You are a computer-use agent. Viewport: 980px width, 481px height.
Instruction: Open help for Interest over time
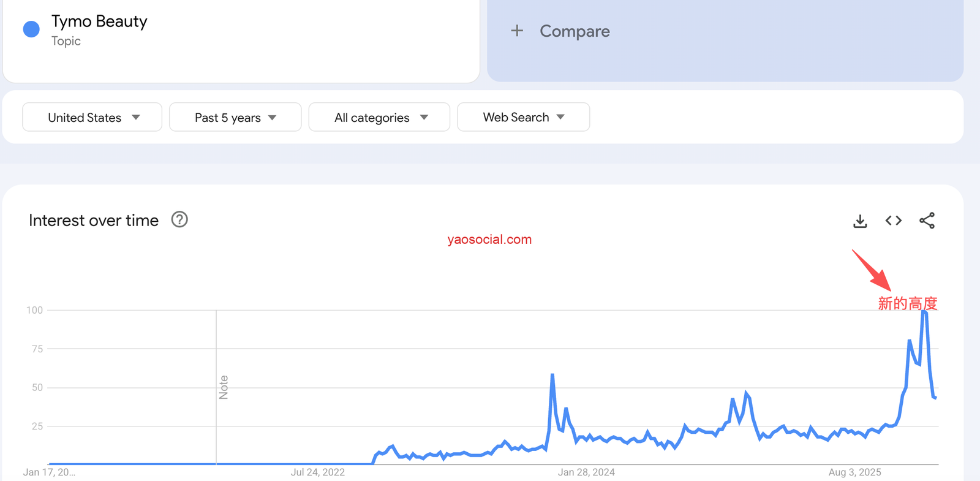click(x=179, y=219)
